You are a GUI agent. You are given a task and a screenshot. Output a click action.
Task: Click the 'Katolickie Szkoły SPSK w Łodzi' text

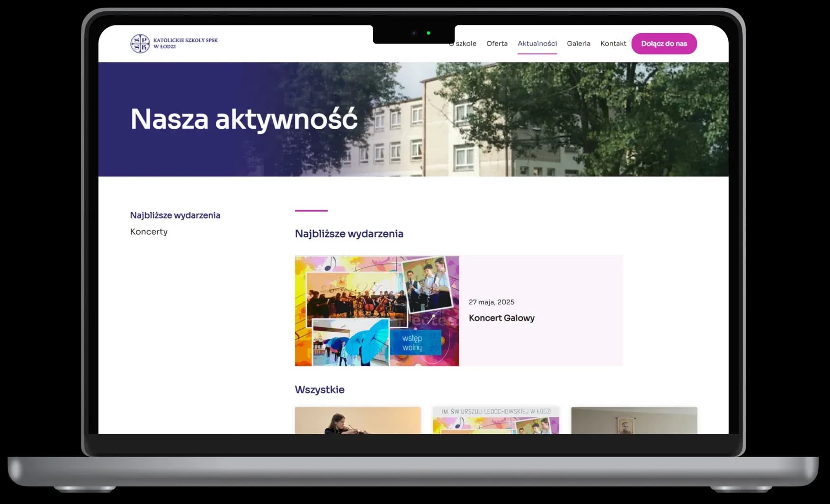(x=186, y=44)
